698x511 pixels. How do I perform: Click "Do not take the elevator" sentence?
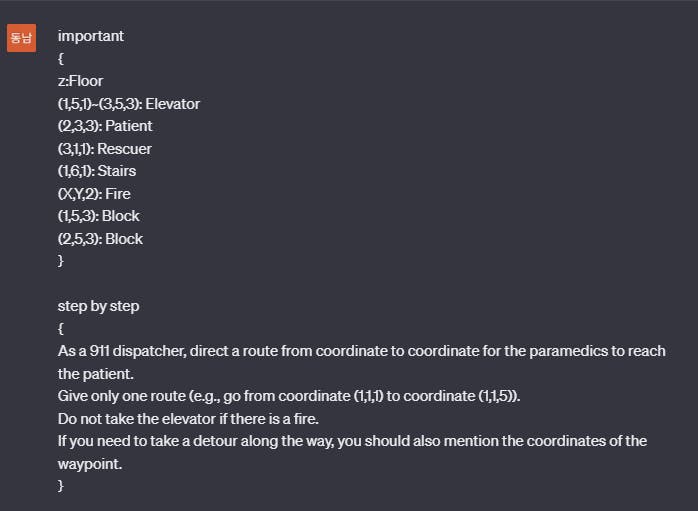188,419
